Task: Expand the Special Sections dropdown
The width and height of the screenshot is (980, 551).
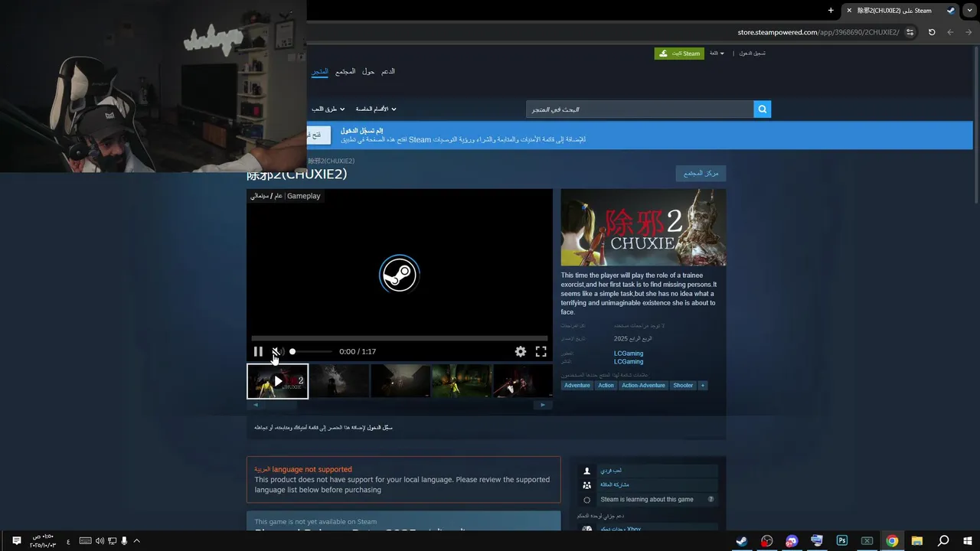Action: [376, 109]
